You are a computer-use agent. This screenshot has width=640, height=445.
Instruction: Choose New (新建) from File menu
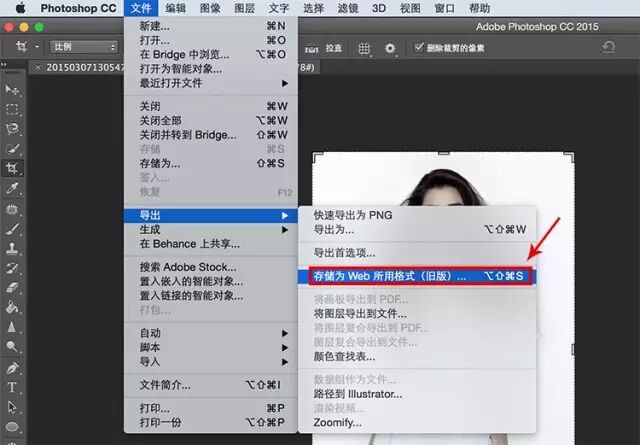[x=211, y=26]
